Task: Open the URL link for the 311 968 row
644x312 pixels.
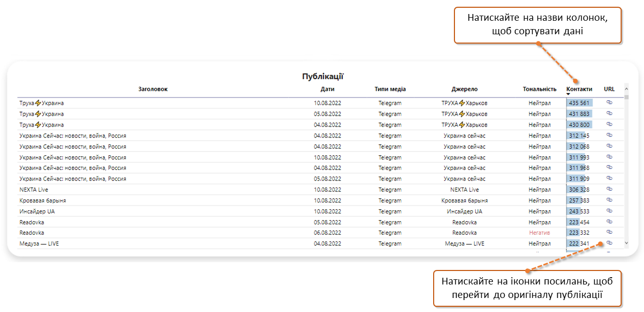Action: (x=609, y=168)
